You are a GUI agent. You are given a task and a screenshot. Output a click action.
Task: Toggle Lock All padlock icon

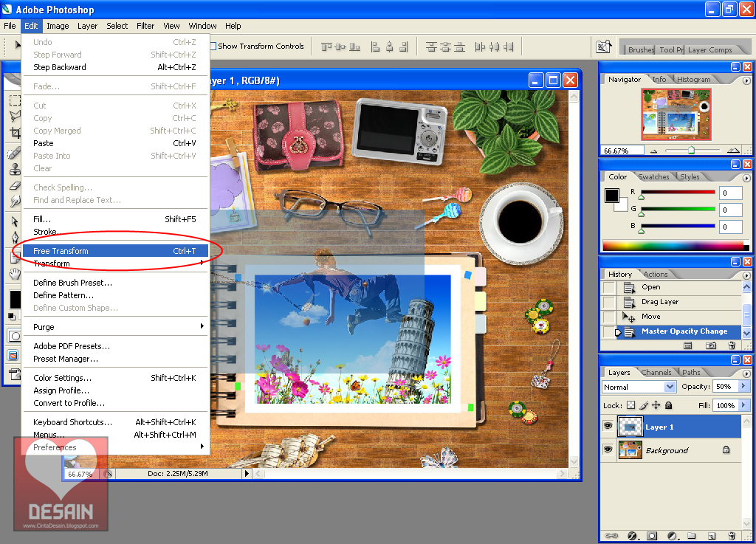click(669, 405)
